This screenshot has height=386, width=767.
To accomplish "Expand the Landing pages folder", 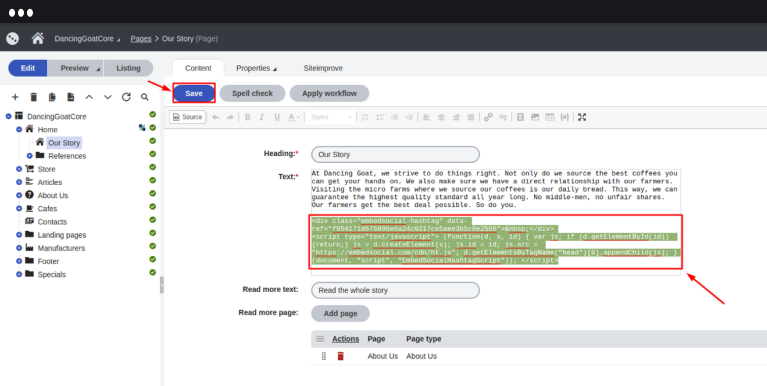I will click(x=19, y=235).
